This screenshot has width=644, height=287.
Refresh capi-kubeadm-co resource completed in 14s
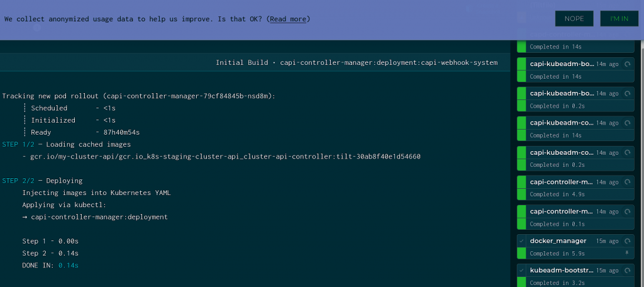coord(627,123)
